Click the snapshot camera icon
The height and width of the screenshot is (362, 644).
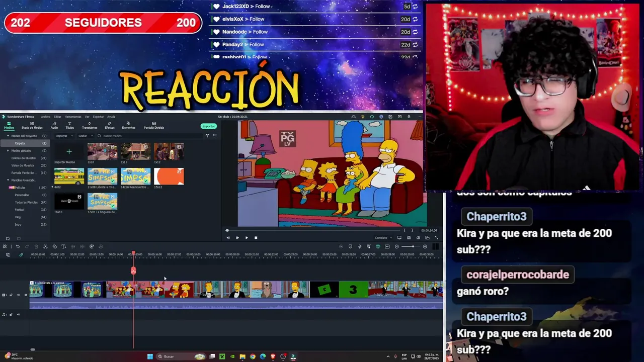pos(409,238)
